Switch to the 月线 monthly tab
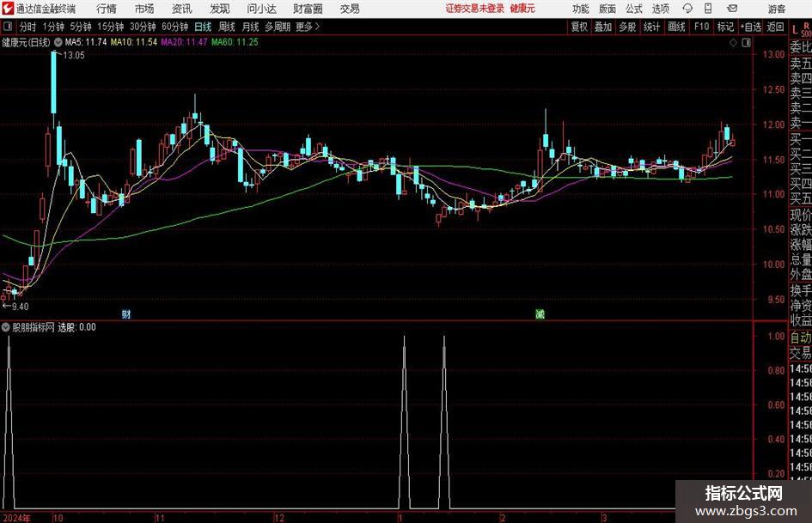The width and height of the screenshot is (812, 523). point(250,27)
